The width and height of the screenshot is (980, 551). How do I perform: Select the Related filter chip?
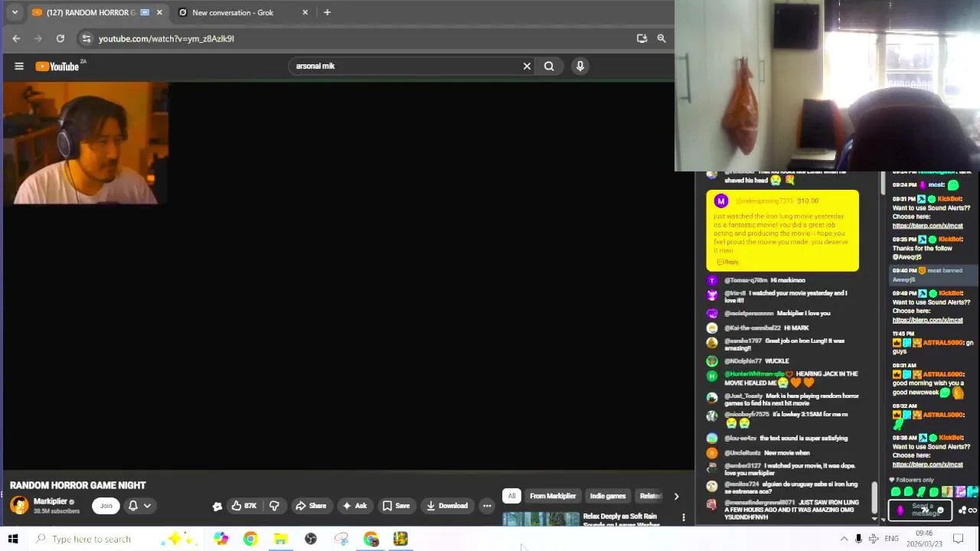tap(650, 496)
